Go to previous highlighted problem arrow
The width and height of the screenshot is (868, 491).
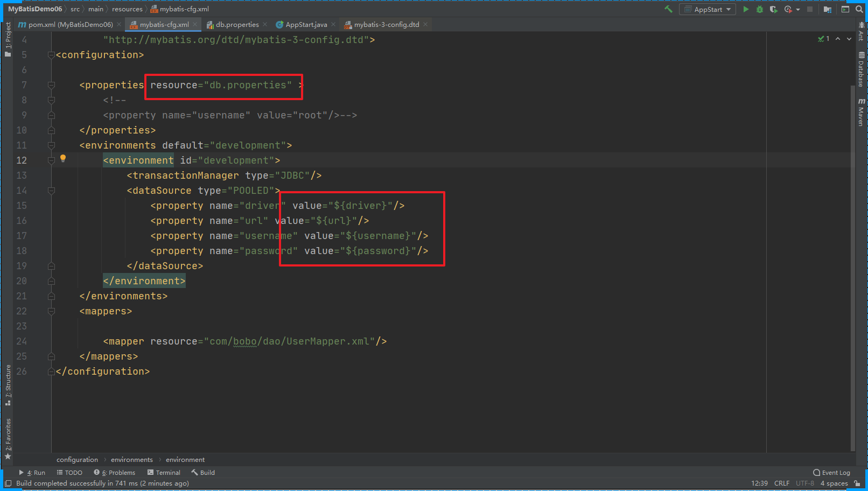tap(838, 39)
